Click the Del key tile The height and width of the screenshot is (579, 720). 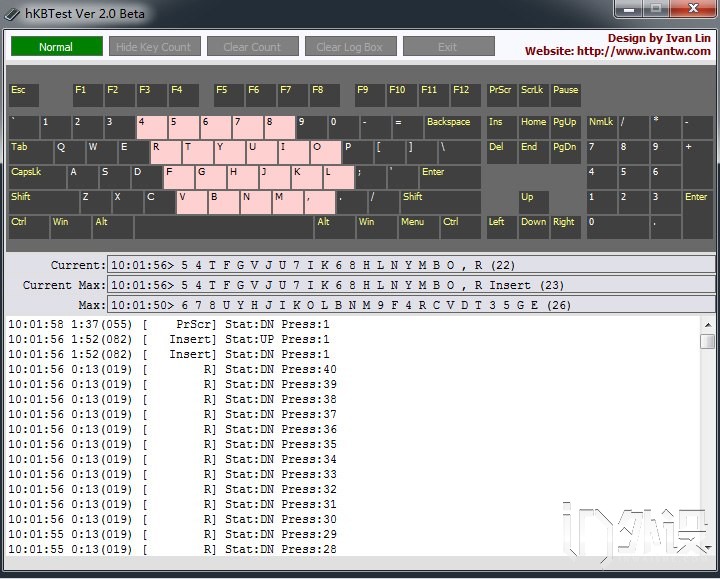[502, 152]
